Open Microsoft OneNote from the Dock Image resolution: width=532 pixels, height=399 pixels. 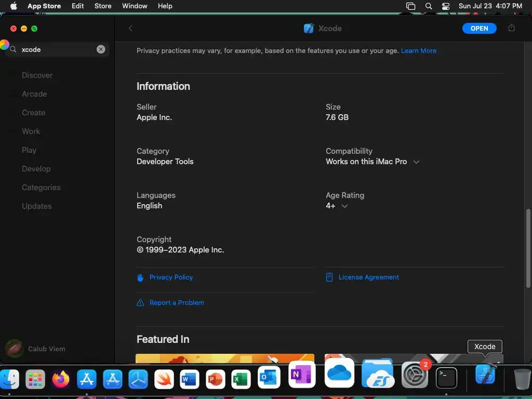click(302, 375)
